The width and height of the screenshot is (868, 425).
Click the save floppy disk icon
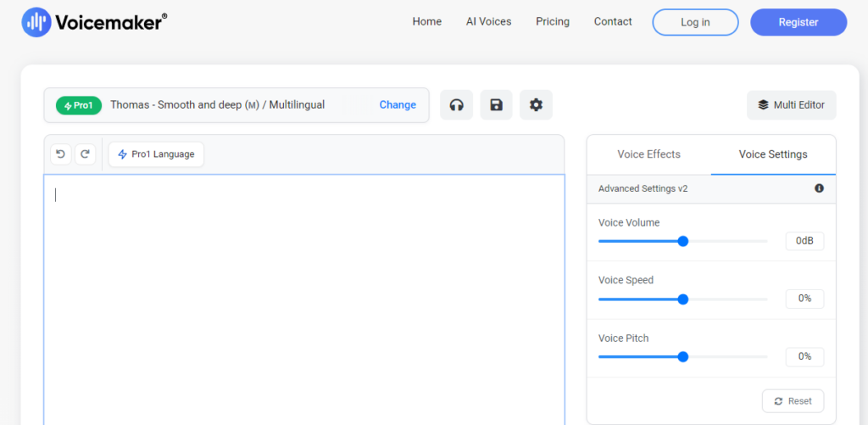click(x=496, y=105)
